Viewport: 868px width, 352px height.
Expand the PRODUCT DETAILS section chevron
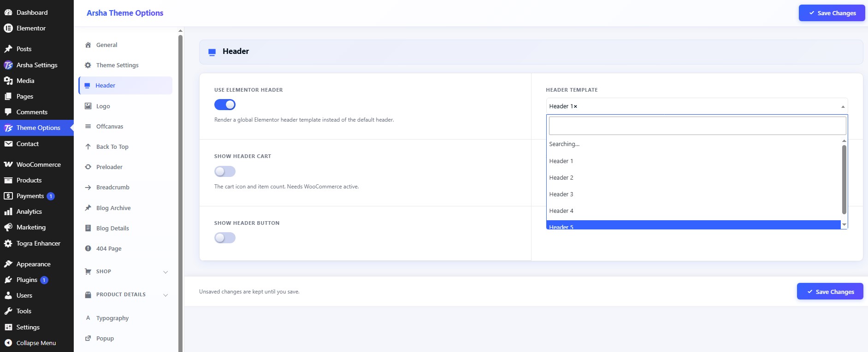pos(165,295)
